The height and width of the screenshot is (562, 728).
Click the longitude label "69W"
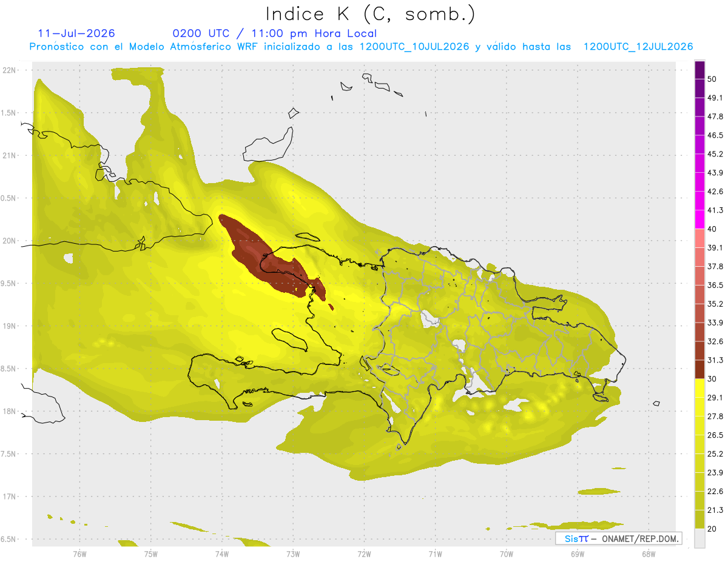pos(578,554)
